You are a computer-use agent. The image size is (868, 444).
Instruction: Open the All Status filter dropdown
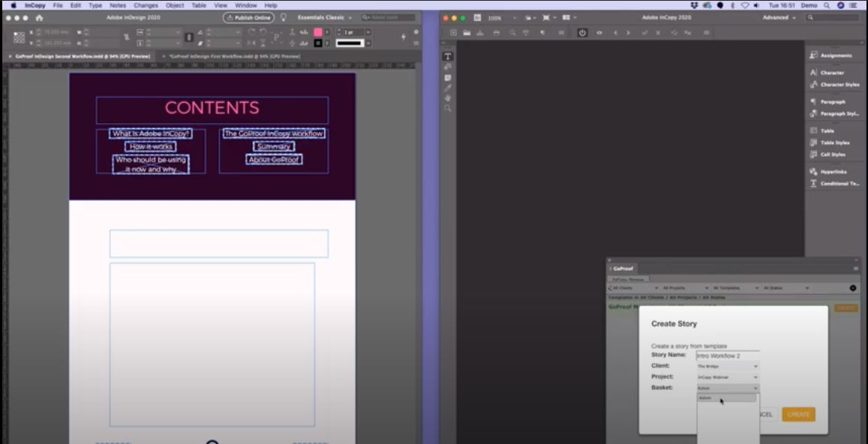point(785,288)
